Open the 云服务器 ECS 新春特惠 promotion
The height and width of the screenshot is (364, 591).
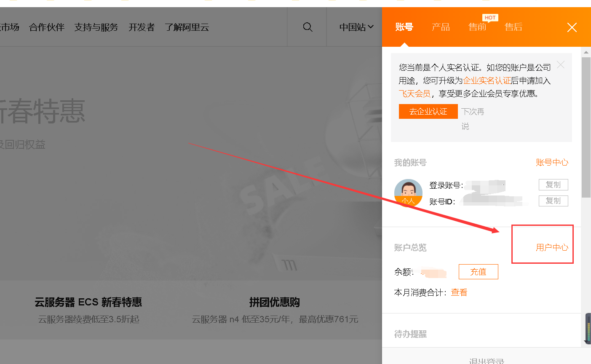88,302
